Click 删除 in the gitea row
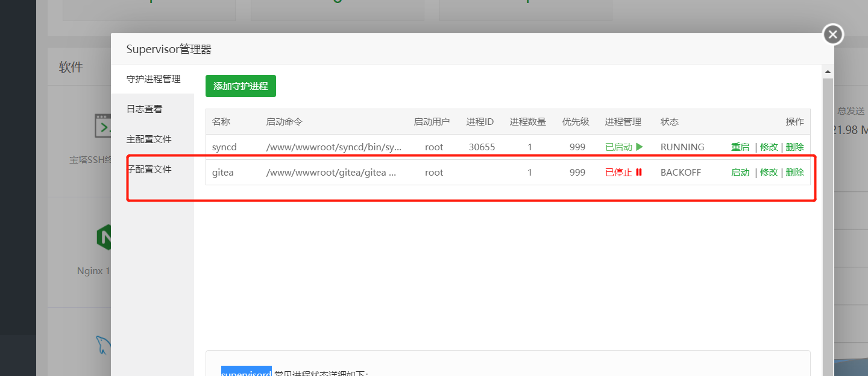 (795, 172)
